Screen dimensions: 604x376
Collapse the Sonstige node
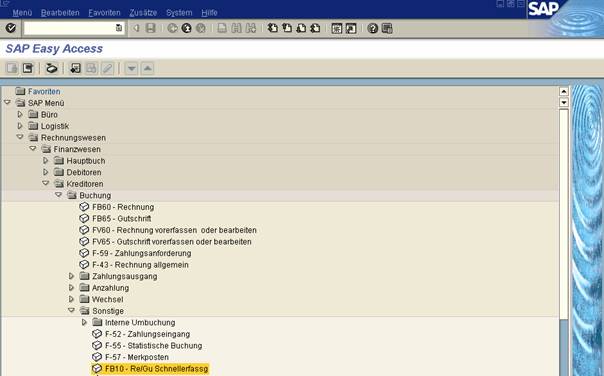pyautogui.click(x=71, y=311)
